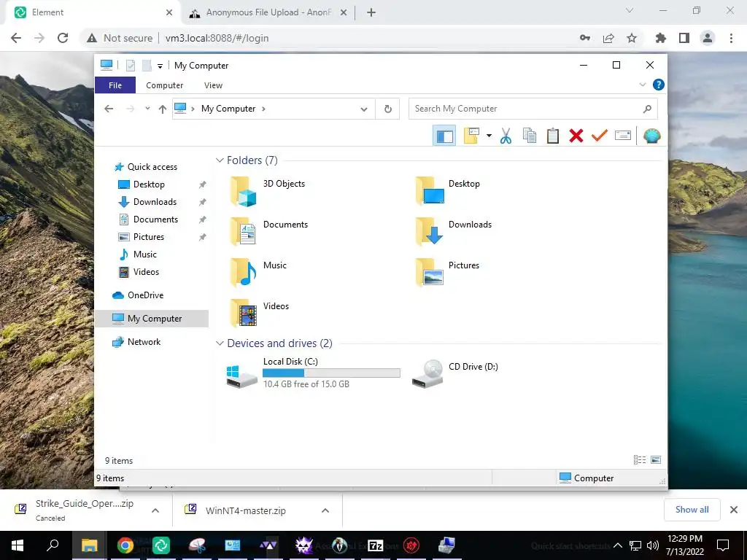Screen dimensions: 747x560
Task: Open Chrome Extensions puzzle icon
Action: [660, 38]
